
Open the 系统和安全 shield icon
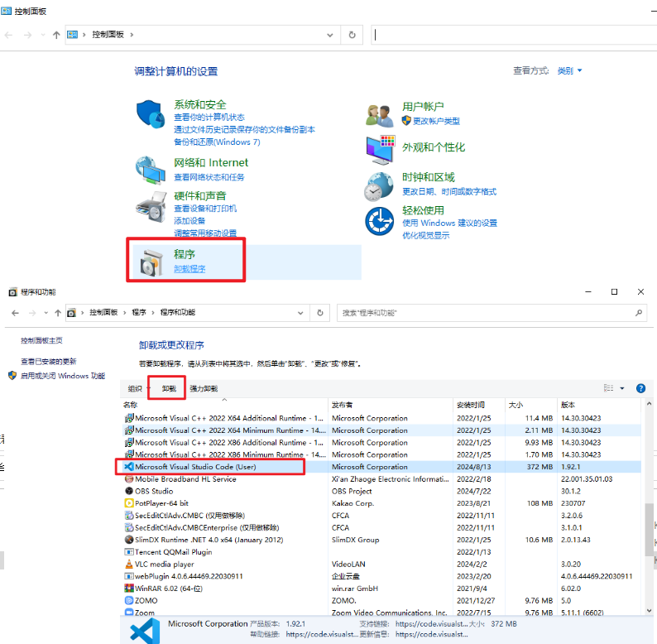coord(150,114)
